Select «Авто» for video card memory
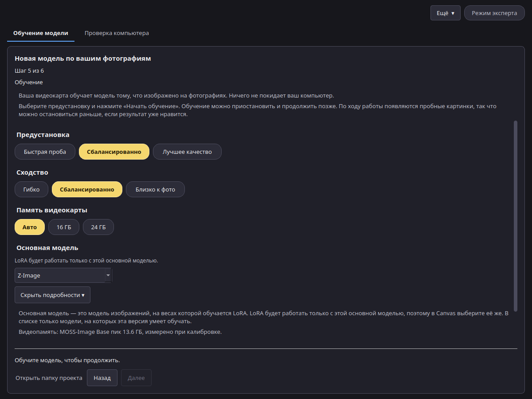 click(x=30, y=227)
